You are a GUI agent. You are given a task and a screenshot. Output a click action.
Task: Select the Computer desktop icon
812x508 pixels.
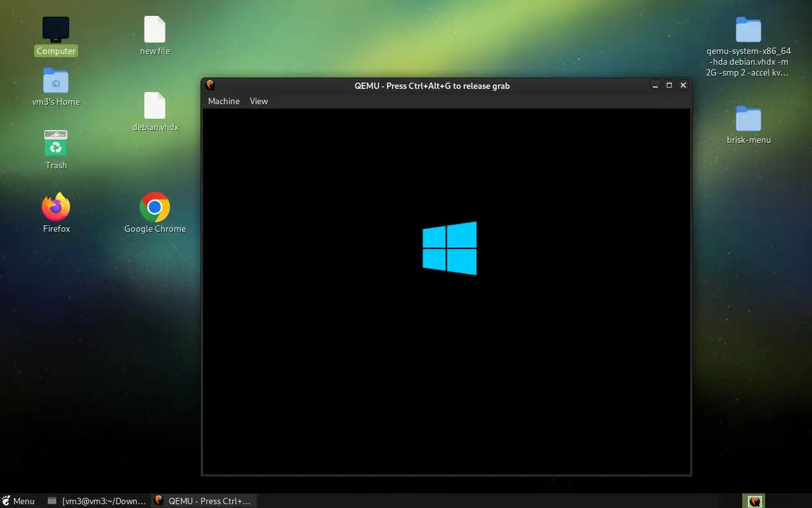coord(56,29)
